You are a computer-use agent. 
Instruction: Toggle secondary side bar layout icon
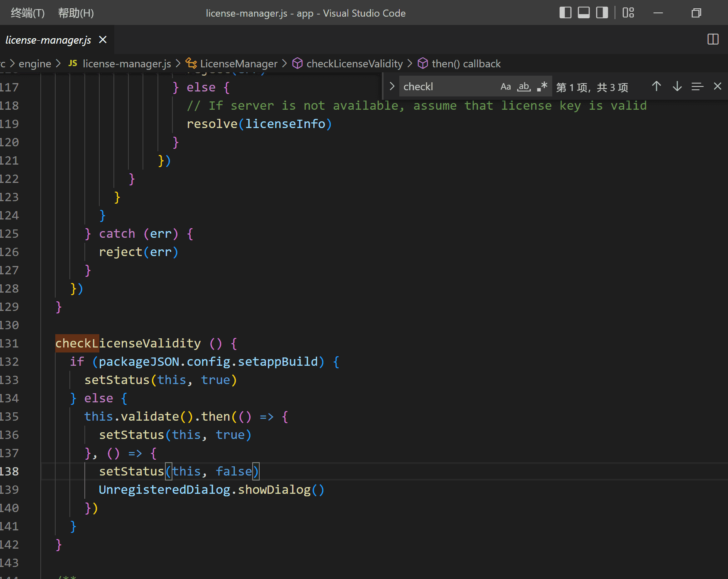tap(602, 13)
